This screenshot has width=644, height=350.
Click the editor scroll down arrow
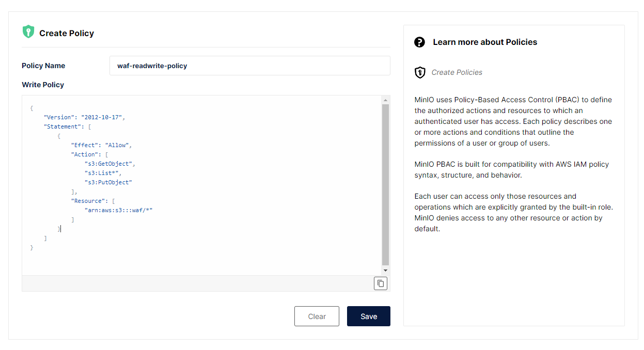385,271
